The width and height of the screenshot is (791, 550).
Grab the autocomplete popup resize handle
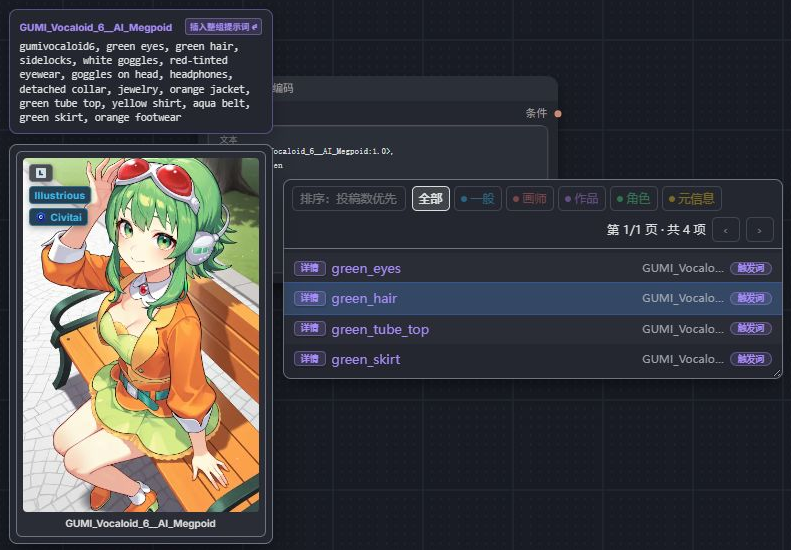[777, 373]
